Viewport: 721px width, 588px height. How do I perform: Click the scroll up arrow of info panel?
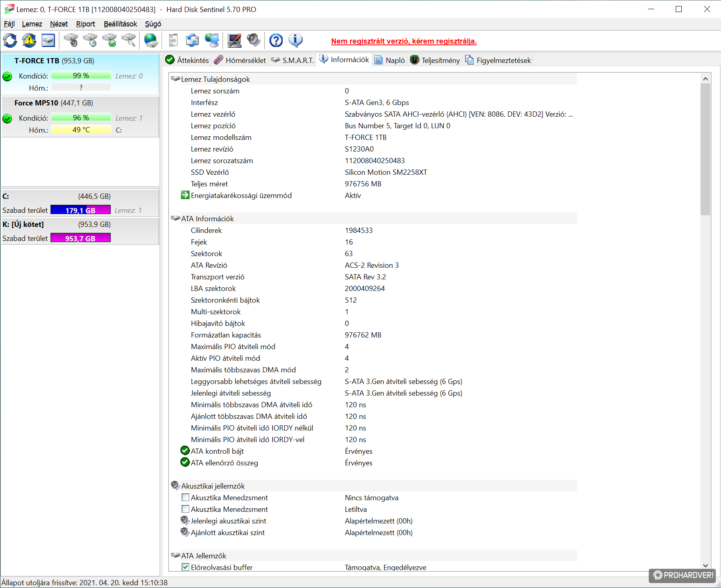pyautogui.click(x=705, y=79)
